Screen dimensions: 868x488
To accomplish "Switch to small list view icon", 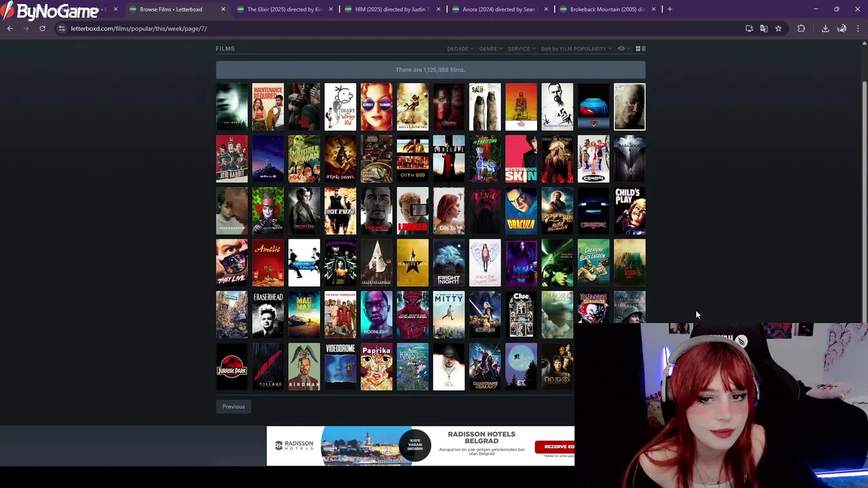I will [644, 49].
